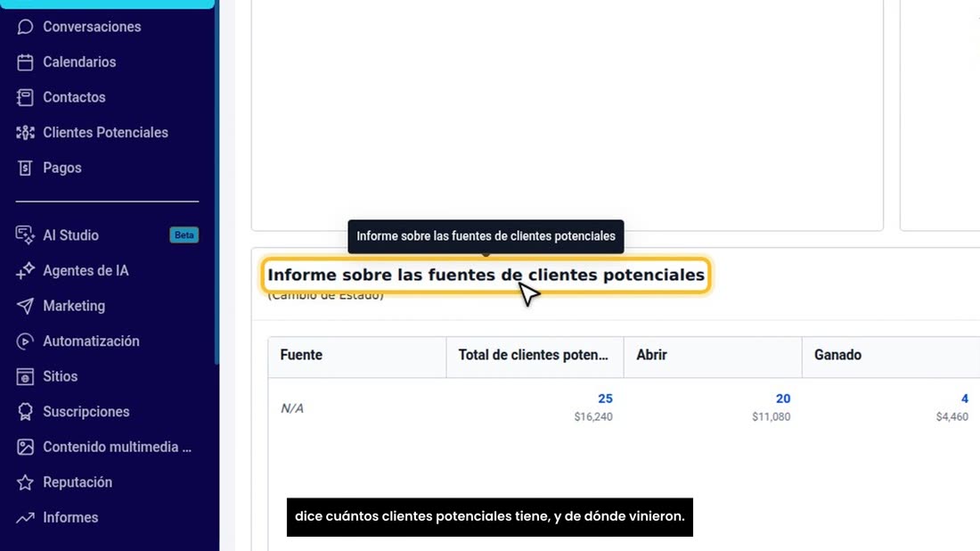Open the Pagos menu entry

[x=62, y=168]
